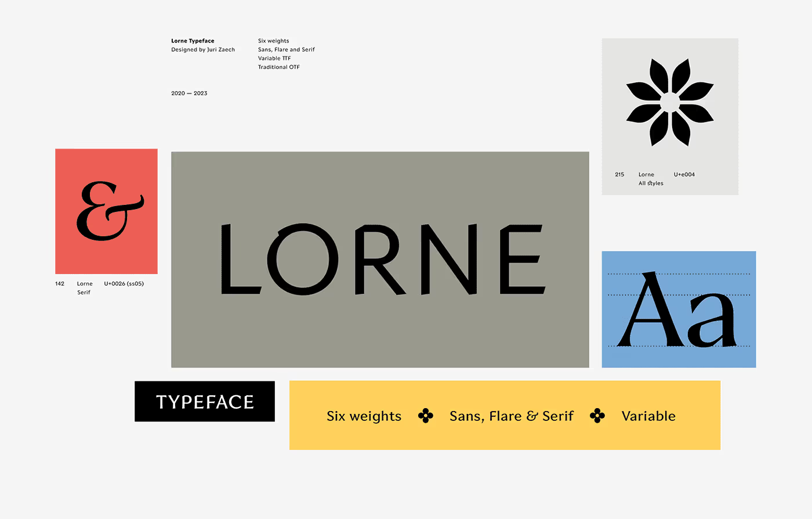Expand the All Styles label
Viewport: 812px width, 519px height.
[x=651, y=183]
